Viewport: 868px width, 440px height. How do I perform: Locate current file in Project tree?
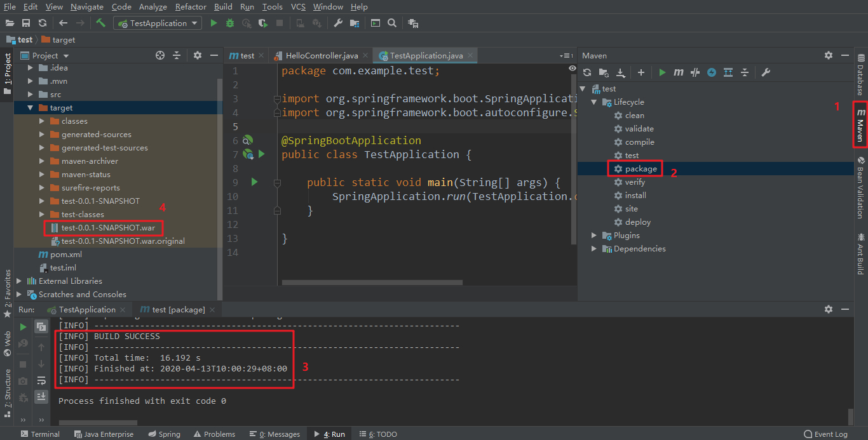160,55
